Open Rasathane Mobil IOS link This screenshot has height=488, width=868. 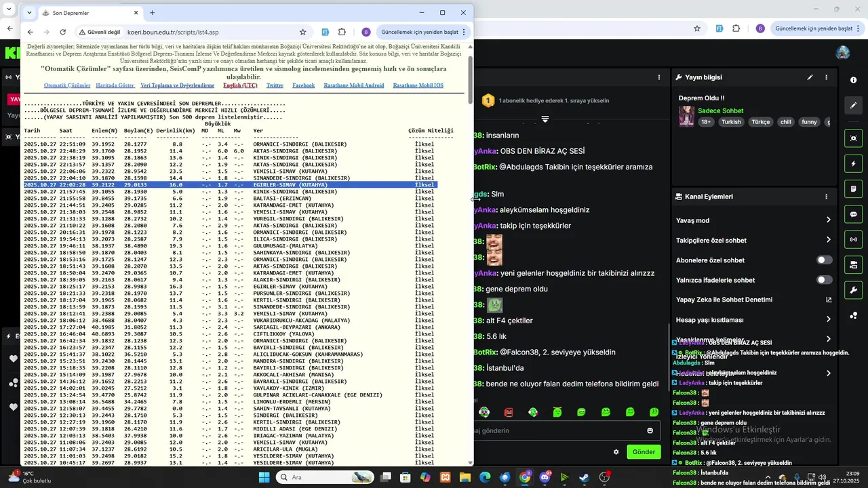tap(418, 85)
